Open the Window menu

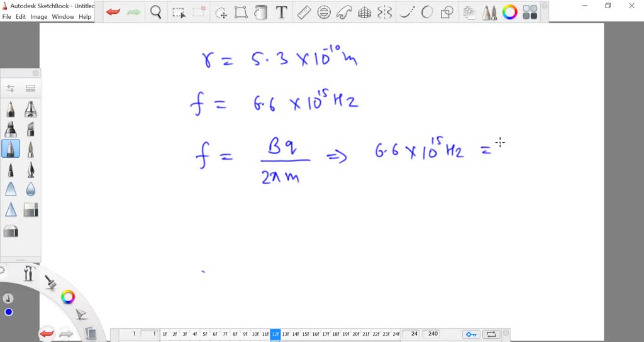click(63, 17)
